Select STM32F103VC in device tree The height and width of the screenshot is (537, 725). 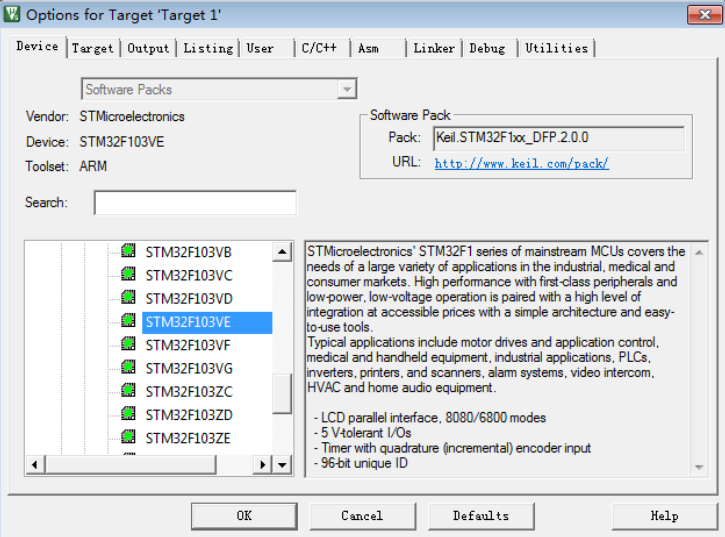coord(189,276)
